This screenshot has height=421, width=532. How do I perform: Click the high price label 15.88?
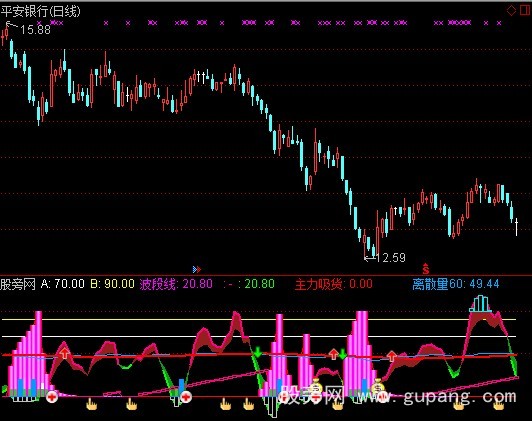click(35, 30)
